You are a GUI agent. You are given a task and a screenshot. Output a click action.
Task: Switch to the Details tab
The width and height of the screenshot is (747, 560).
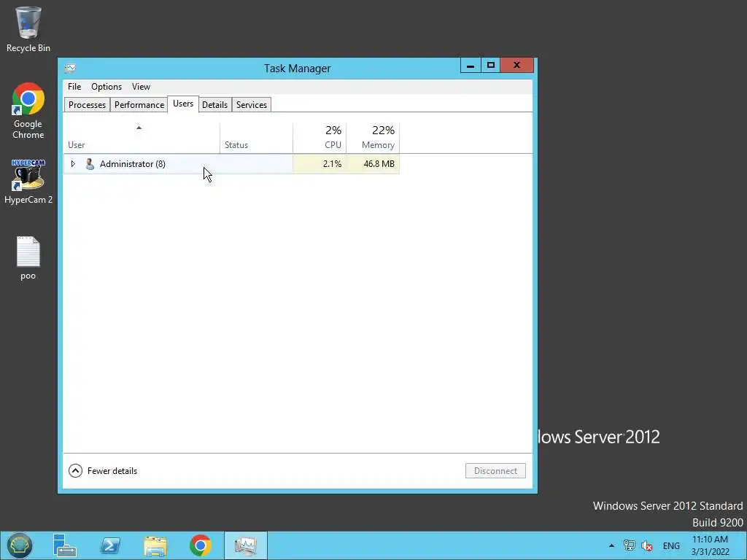[x=215, y=105]
